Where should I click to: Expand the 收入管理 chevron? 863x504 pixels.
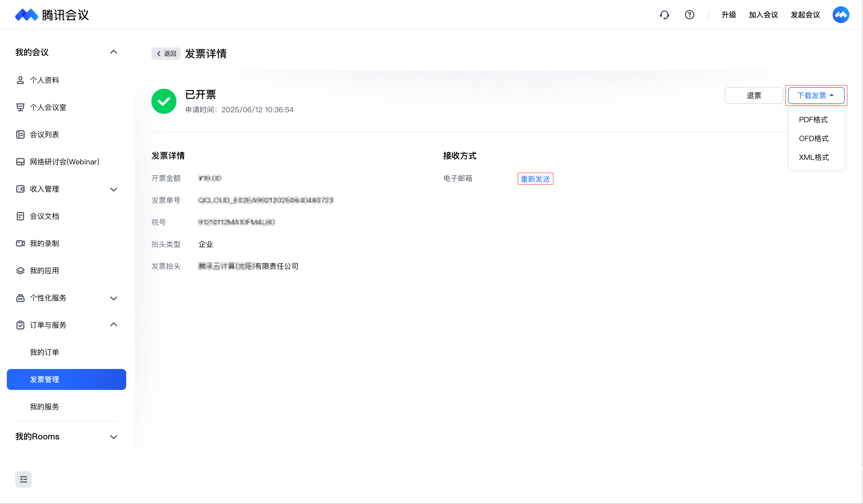[x=113, y=189]
